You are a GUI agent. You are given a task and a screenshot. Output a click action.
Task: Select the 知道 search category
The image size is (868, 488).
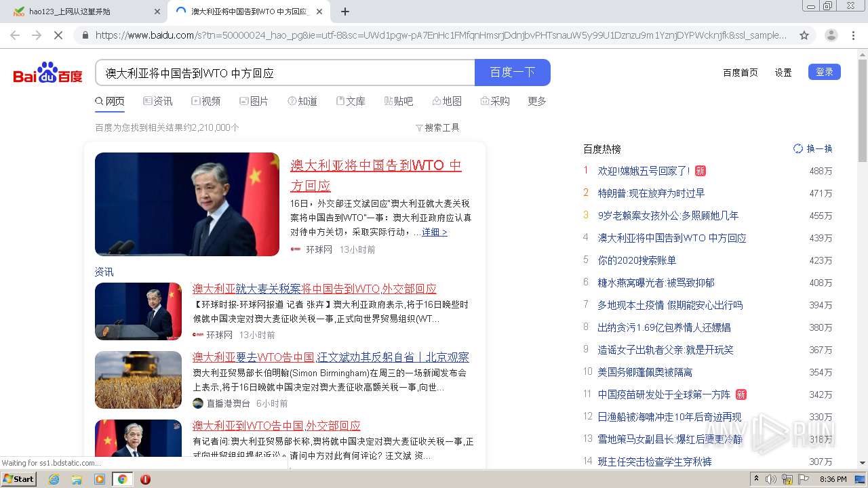point(302,101)
